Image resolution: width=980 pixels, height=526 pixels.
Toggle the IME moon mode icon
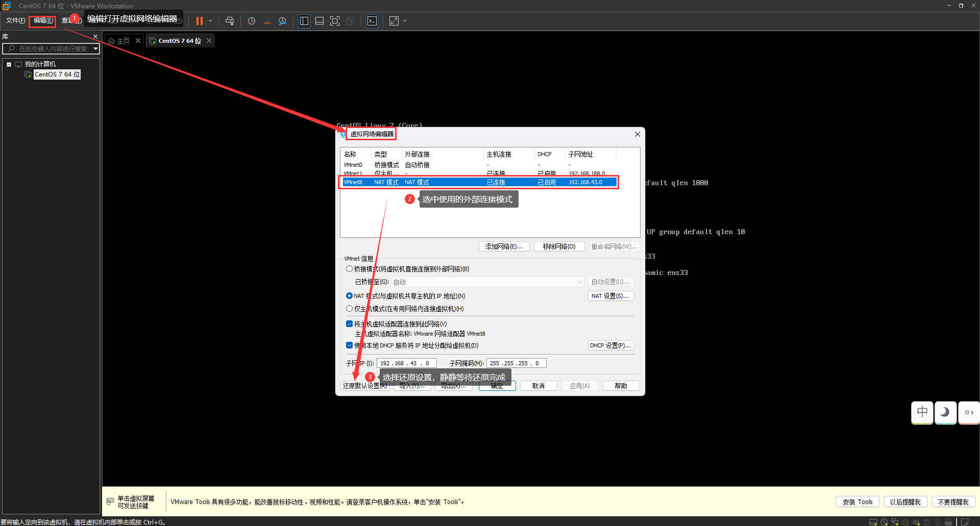click(946, 412)
